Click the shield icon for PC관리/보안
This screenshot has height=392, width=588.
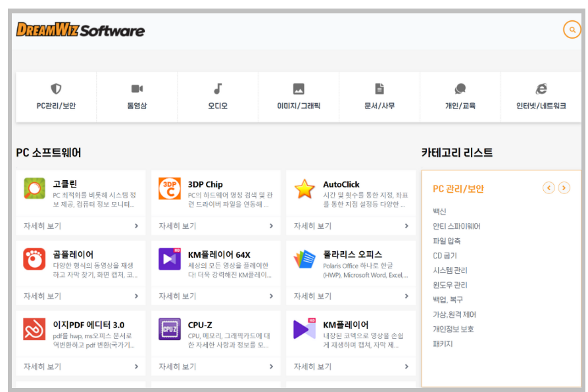[56, 89]
